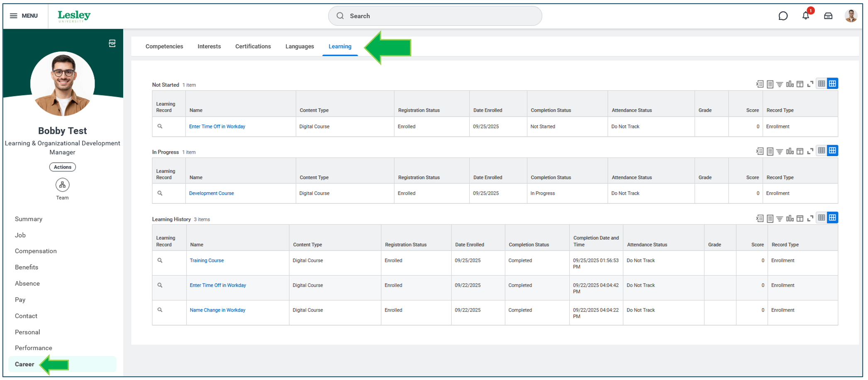This screenshot has width=868, height=380.
Task: Export Bobby Test's profile as PDF
Action: click(112, 43)
